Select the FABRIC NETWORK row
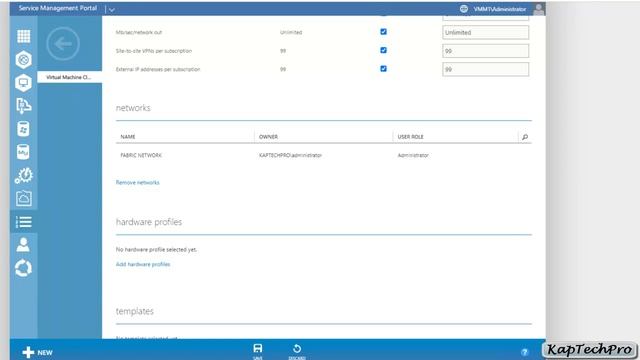 (x=324, y=156)
